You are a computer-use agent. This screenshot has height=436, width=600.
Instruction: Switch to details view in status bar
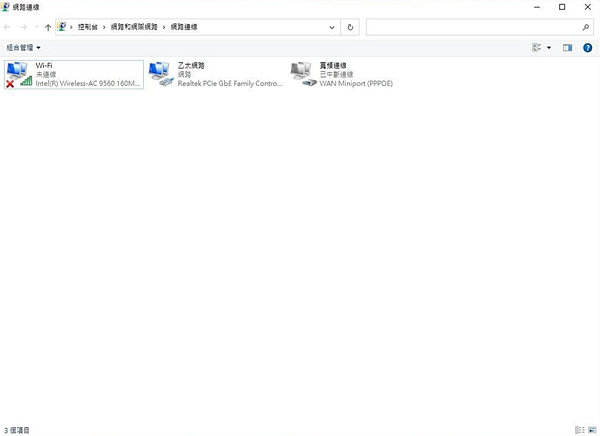[580, 430]
